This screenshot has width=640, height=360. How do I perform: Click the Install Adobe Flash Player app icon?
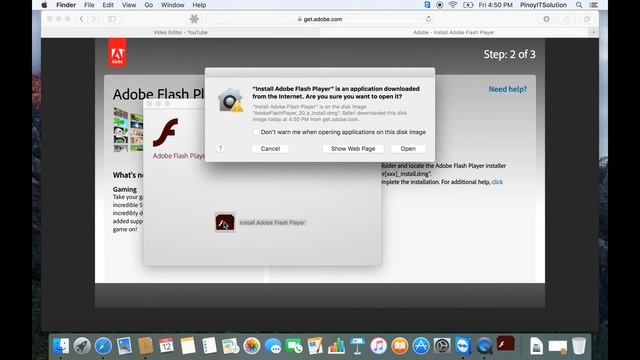click(225, 222)
